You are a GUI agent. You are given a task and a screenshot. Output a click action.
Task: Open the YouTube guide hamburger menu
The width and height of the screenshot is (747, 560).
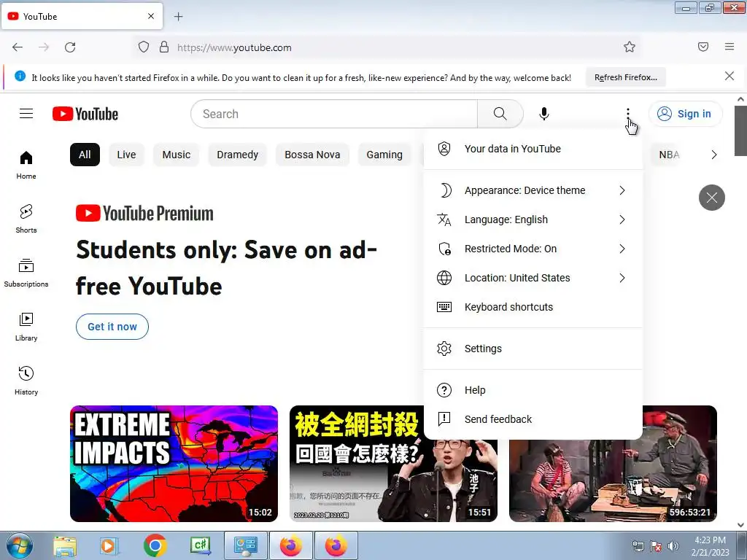pyautogui.click(x=26, y=114)
